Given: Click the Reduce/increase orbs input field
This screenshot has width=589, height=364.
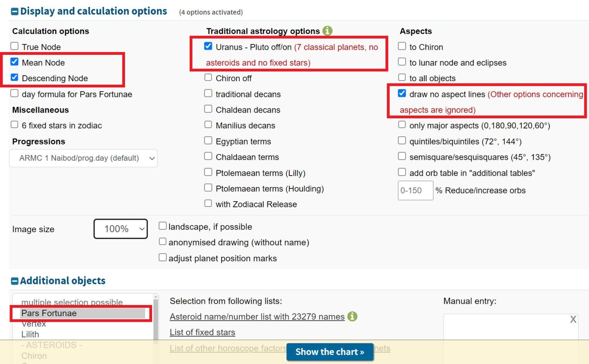Looking at the screenshot, I should pos(415,190).
